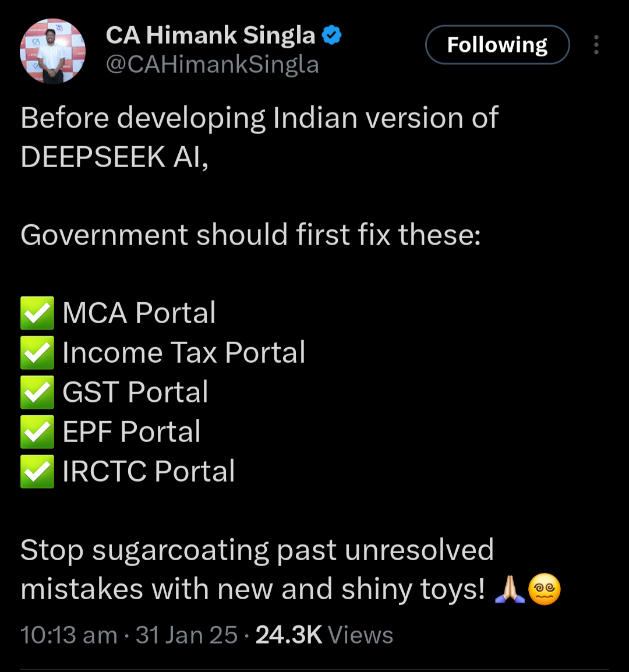629x672 pixels.
Task: Click the folded hands emoji
Action: coord(509,589)
